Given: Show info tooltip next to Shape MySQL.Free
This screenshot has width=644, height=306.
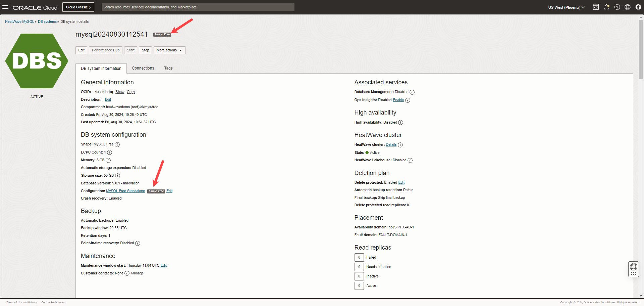Looking at the screenshot, I should coord(117,144).
